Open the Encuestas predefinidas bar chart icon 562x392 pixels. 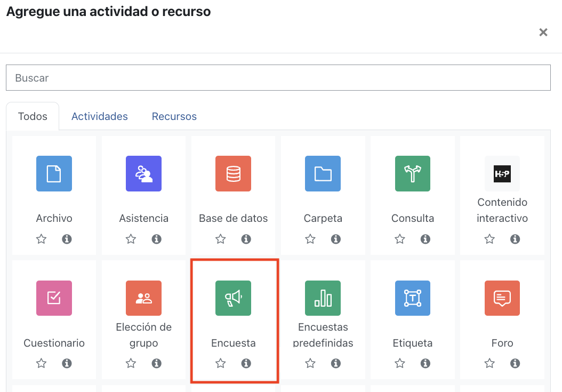[x=323, y=298]
